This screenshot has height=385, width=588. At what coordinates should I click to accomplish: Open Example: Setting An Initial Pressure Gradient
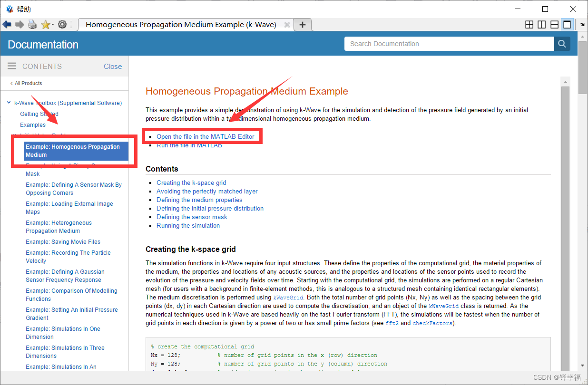click(71, 314)
